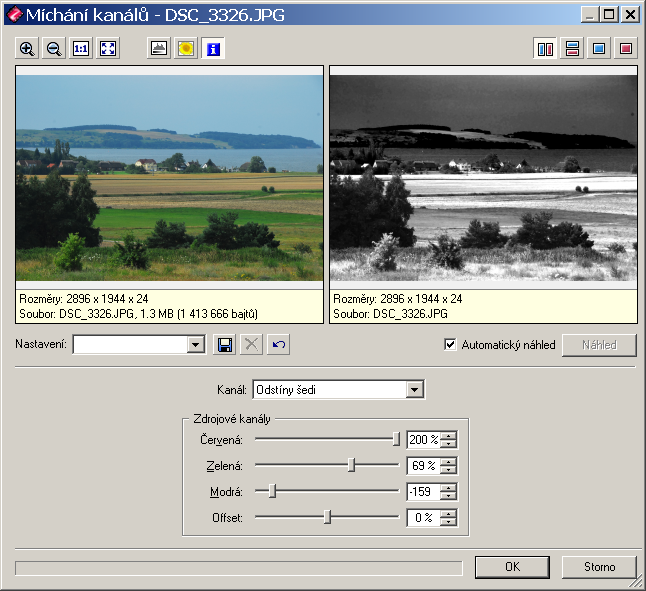The height and width of the screenshot is (591, 646).
Task: Open the Nastavení presets dropdown
Action: click(x=196, y=345)
